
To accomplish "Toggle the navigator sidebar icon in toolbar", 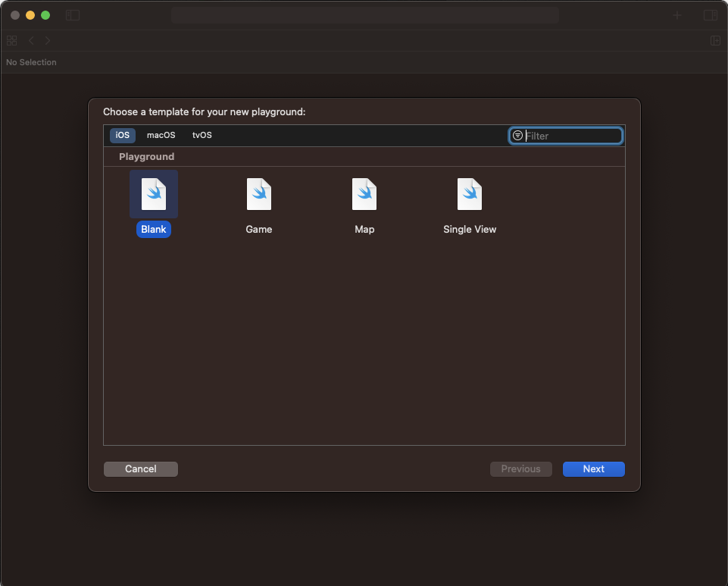I will pos(73,15).
